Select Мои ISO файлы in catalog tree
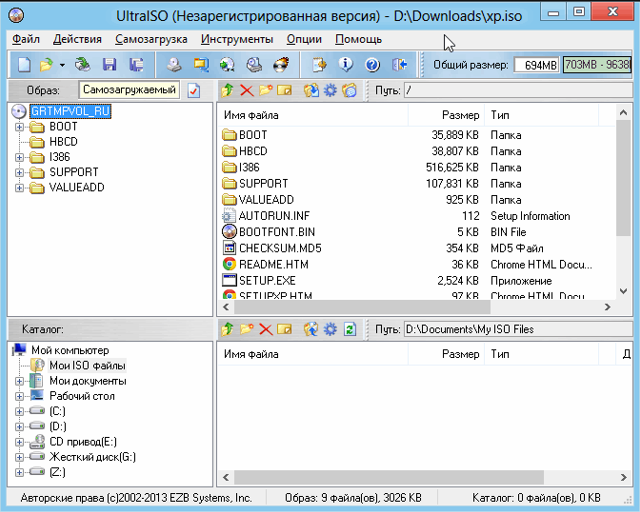 [87, 365]
